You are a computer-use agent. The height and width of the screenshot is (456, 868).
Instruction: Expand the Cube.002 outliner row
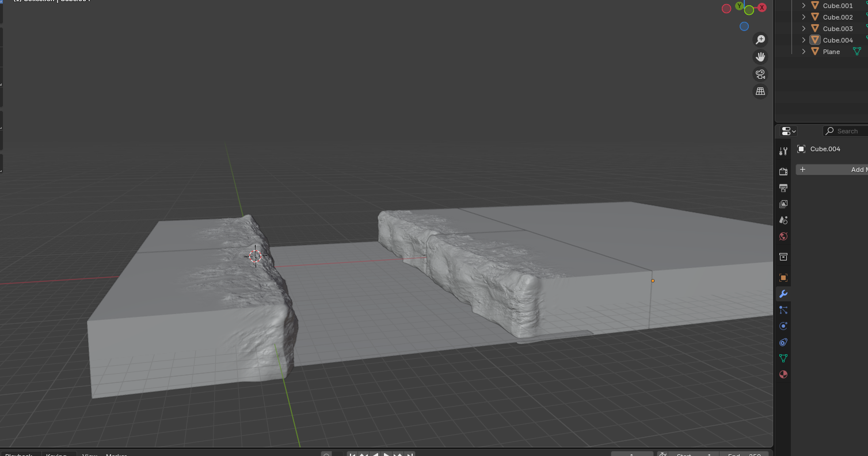tap(804, 17)
